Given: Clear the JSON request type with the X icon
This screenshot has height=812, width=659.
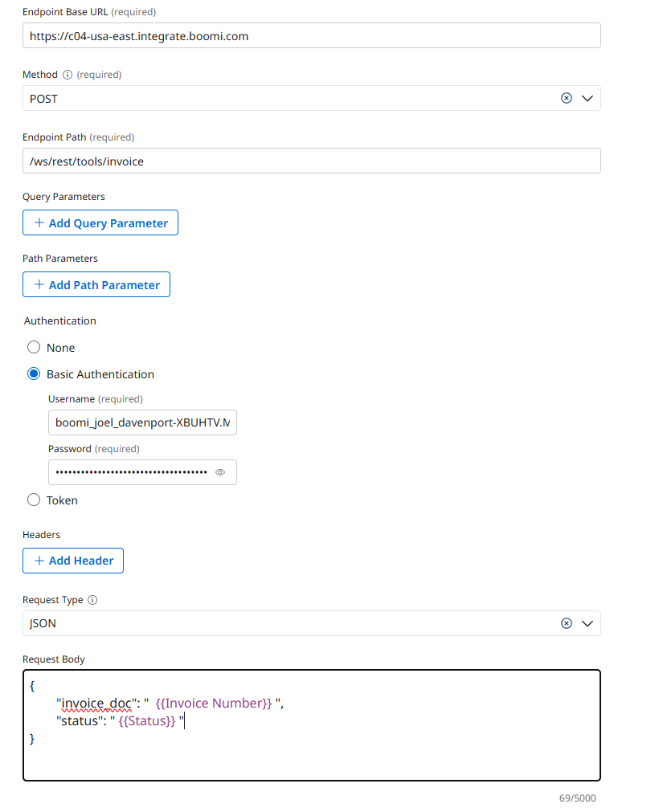Looking at the screenshot, I should click(567, 622).
